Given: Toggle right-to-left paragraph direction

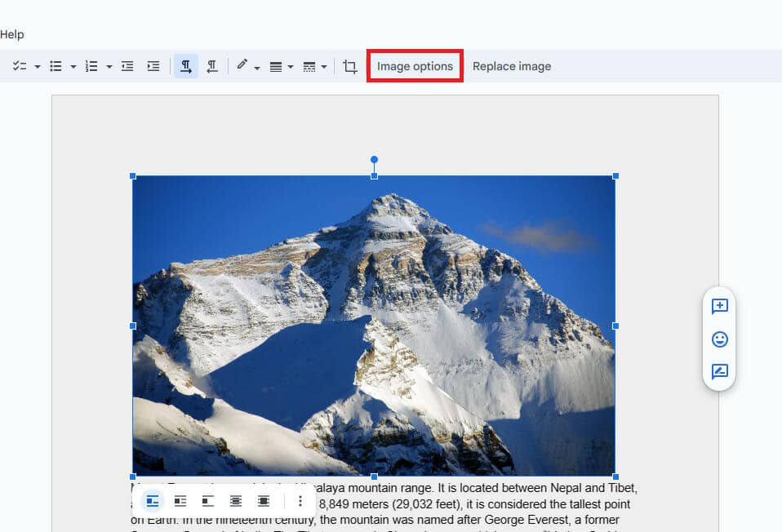Looking at the screenshot, I should tap(211, 67).
